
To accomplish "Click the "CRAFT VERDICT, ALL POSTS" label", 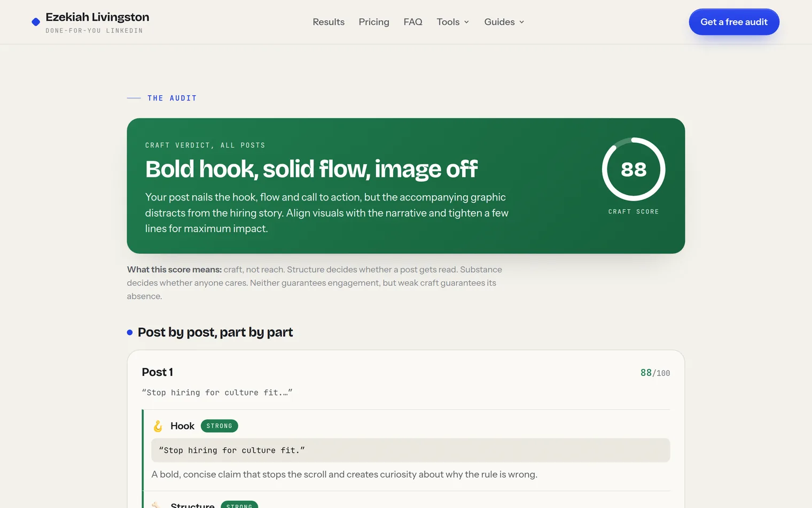I will coord(205,145).
